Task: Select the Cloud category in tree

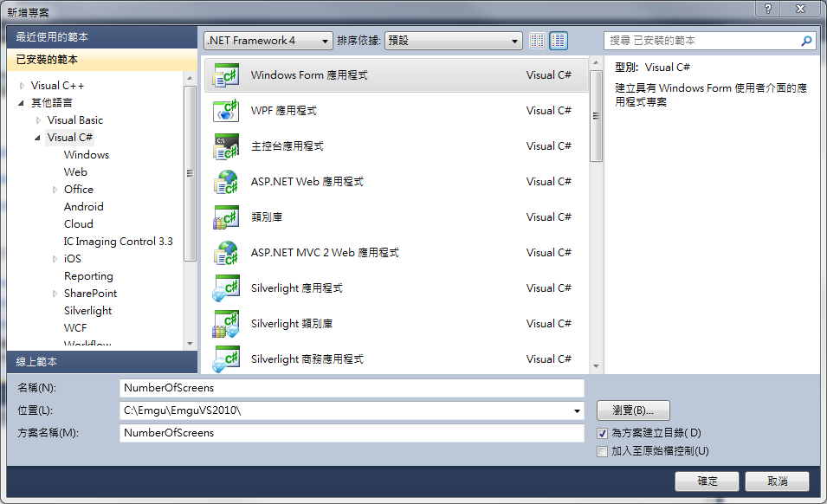Action: 79,224
